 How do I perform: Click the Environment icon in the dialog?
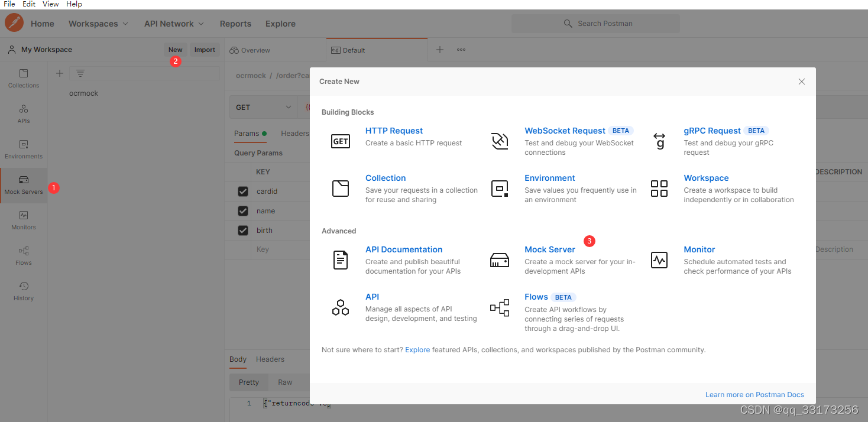coord(500,189)
